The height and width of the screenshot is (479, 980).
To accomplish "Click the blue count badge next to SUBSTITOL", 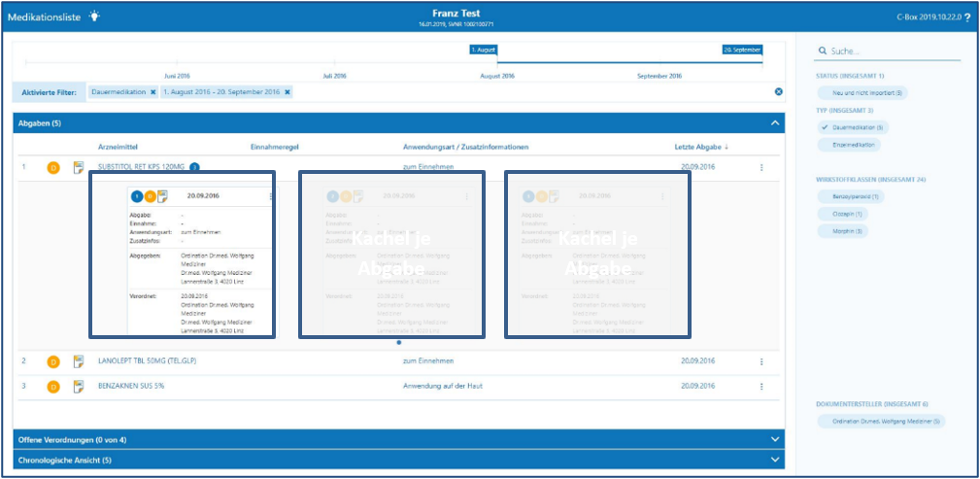I will 195,167.
